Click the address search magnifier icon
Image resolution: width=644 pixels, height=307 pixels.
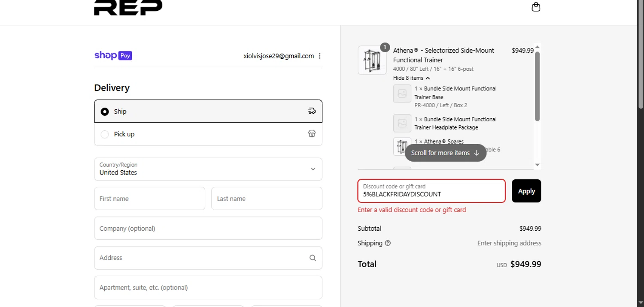[313, 258]
